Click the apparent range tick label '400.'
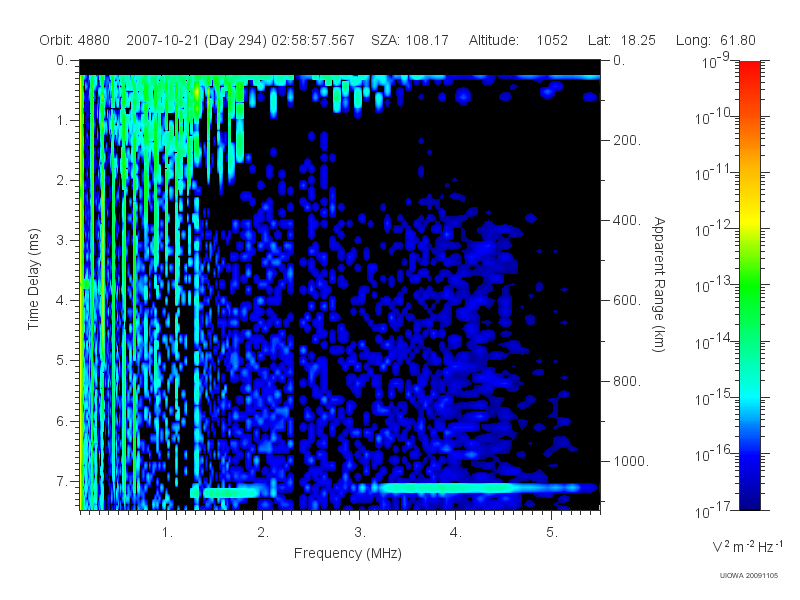Screen dimensions: 800x600 tap(627, 220)
